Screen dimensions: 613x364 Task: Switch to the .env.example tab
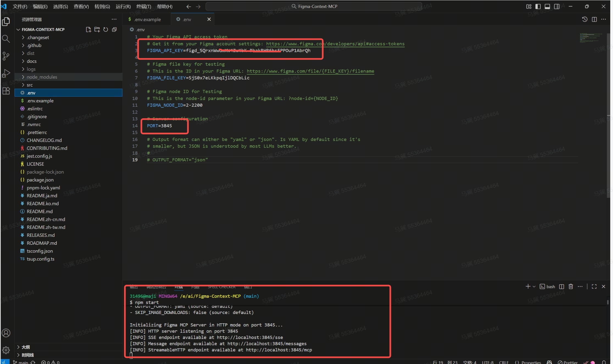147,19
